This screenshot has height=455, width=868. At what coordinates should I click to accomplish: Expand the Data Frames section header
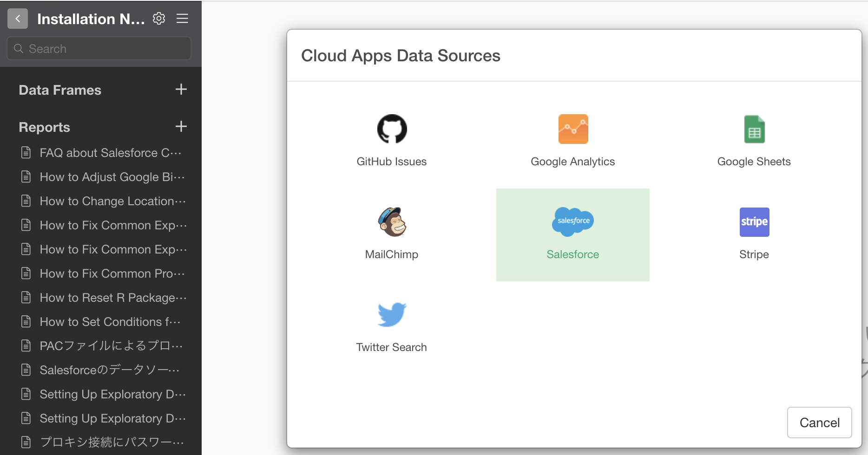(60, 90)
